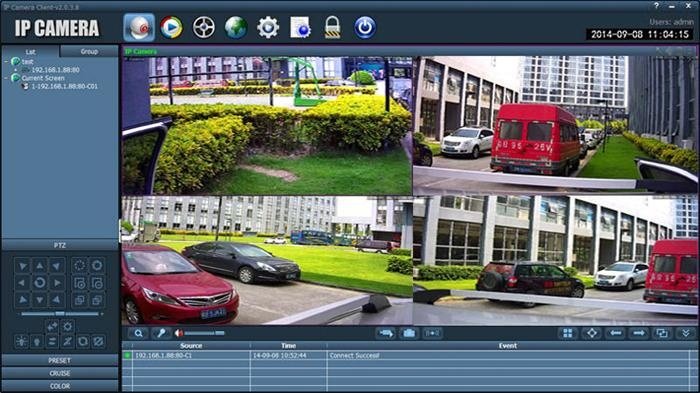This screenshot has height=393, width=700.
Task: Click the circular arrows PTZ icon
Action: [83, 342]
